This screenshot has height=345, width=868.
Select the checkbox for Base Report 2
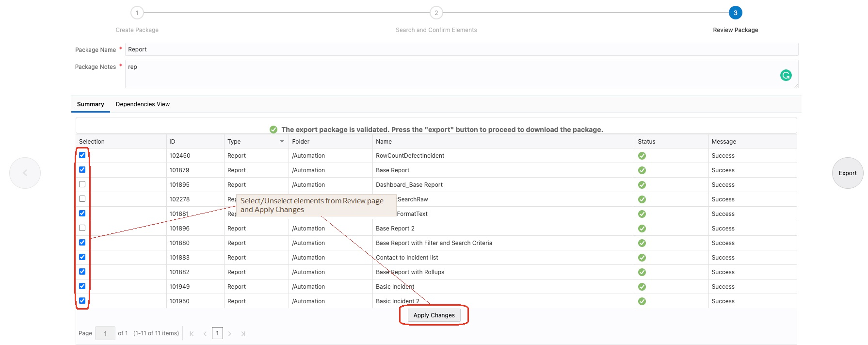82,228
